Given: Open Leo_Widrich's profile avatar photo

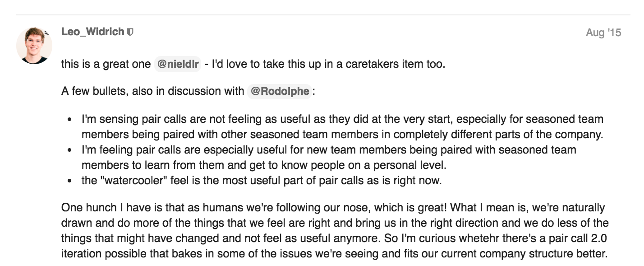Looking at the screenshot, I should coord(34,46).
